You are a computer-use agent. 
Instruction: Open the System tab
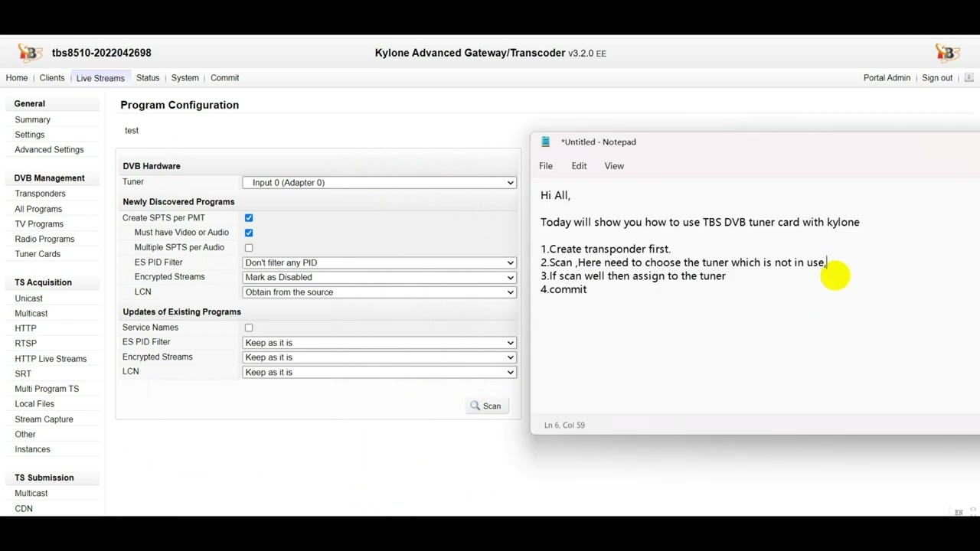185,78
